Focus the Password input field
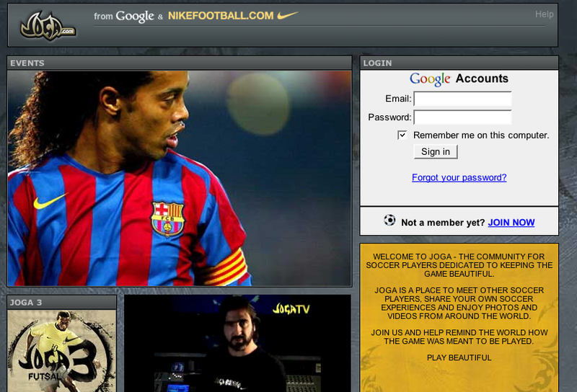Screen dimensions: 577x392 [462, 117]
